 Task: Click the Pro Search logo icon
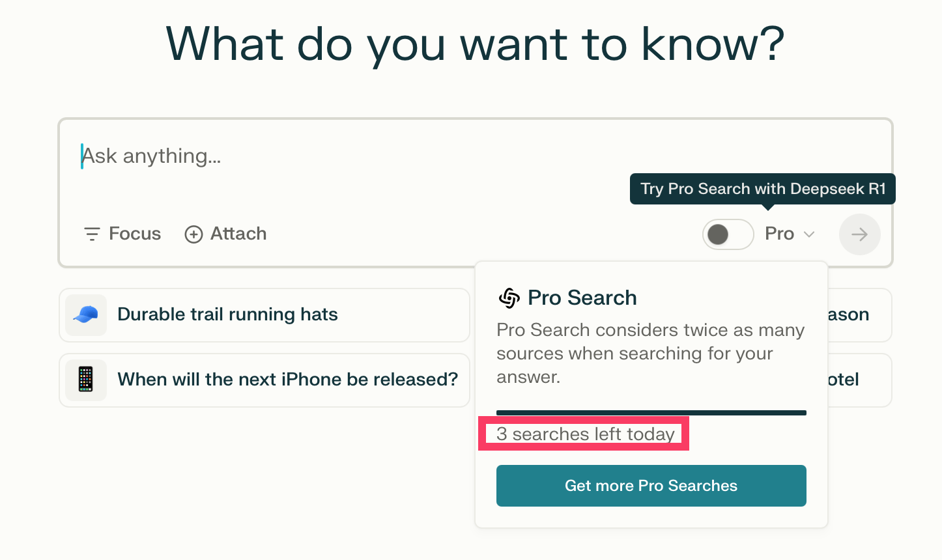click(509, 298)
